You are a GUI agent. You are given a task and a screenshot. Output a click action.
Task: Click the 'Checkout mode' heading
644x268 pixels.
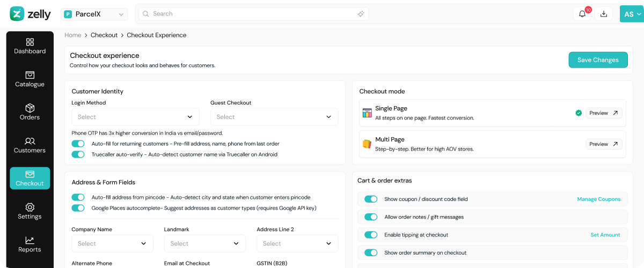click(x=382, y=92)
